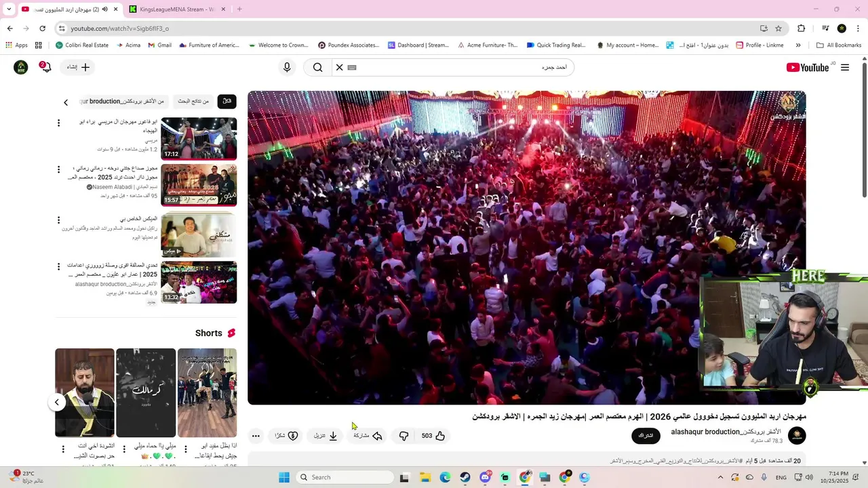Open YouTube notifications bell

45,67
